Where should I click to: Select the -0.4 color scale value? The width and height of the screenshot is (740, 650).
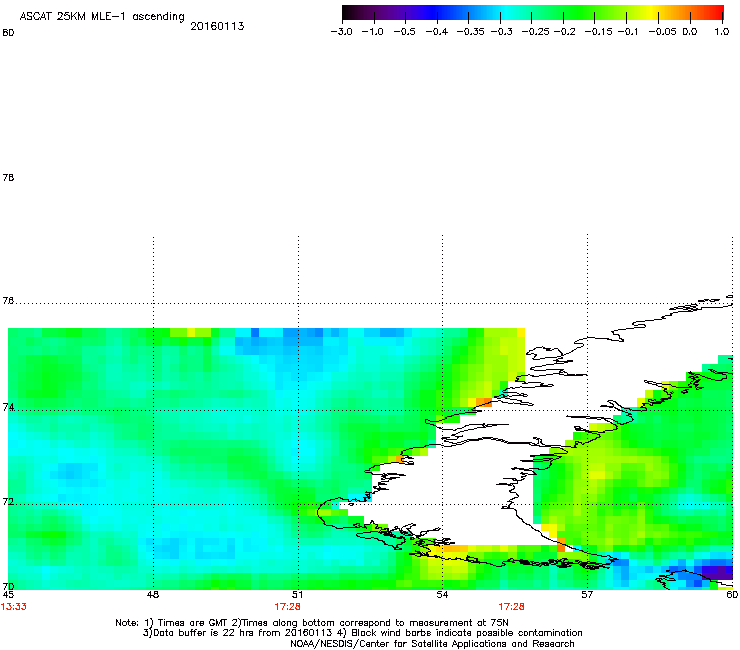(x=437, y=32)
